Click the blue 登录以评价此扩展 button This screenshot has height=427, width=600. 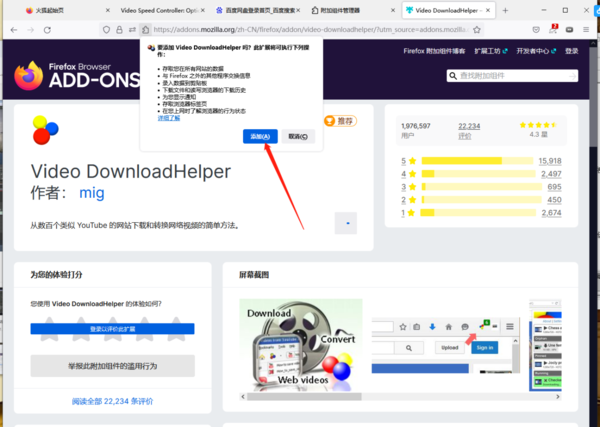(x=112, y=329)
